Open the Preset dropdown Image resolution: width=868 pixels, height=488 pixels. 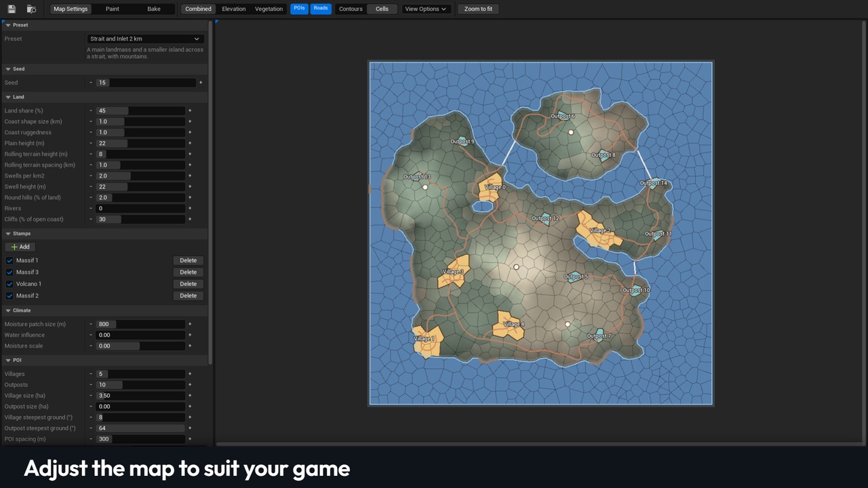point(145,39)
